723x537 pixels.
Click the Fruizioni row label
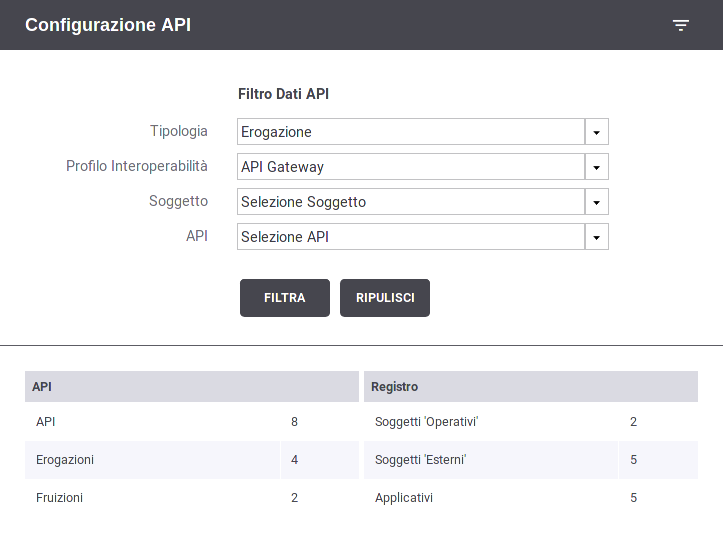coord(59,498)
